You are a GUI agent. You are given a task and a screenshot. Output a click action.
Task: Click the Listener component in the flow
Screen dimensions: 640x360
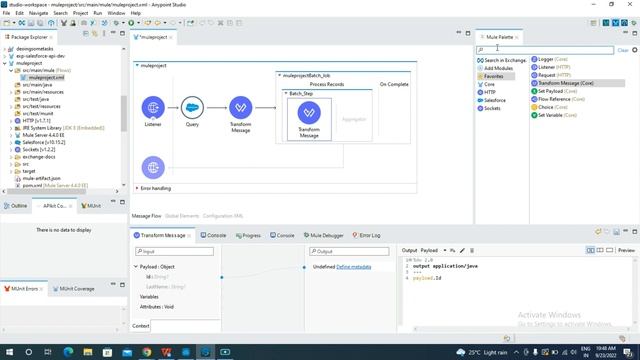(x=153, y=108)
